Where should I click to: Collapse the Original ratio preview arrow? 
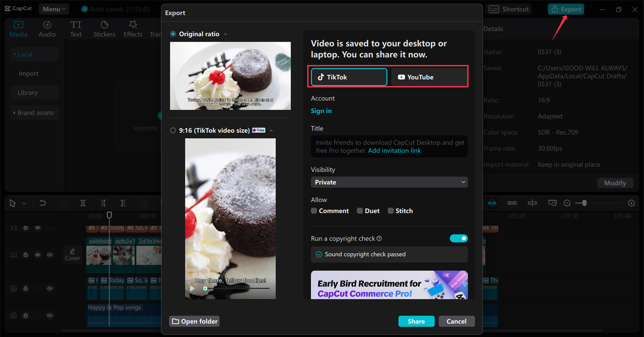click(225, 34)
